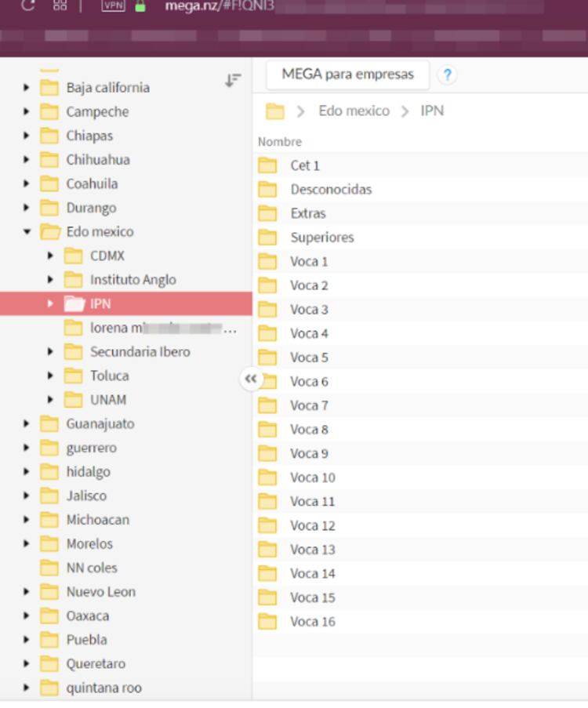Sort by the Nombre column header
The height and width of the screenshot is (708, 588).
[x=280, y=142]
